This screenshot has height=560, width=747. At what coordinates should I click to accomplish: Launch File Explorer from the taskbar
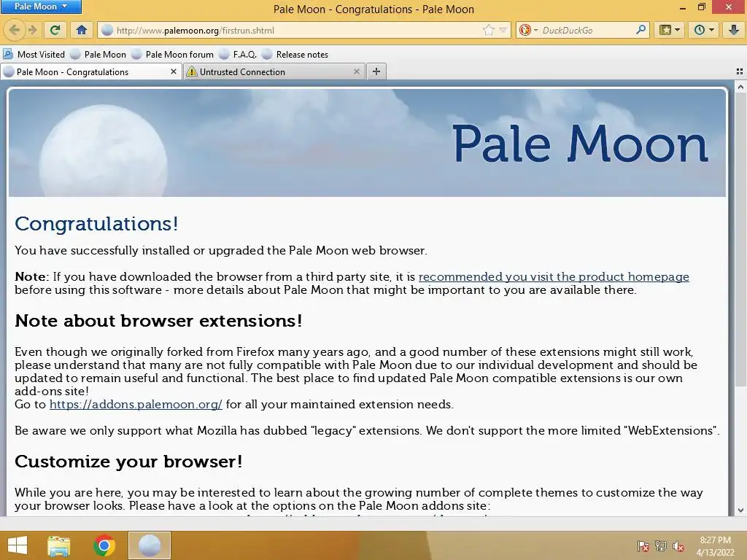[x=58, y=545]
